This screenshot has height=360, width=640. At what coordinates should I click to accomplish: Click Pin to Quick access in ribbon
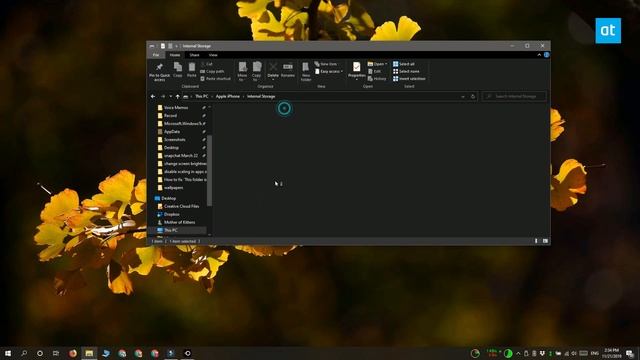point(160,71)
